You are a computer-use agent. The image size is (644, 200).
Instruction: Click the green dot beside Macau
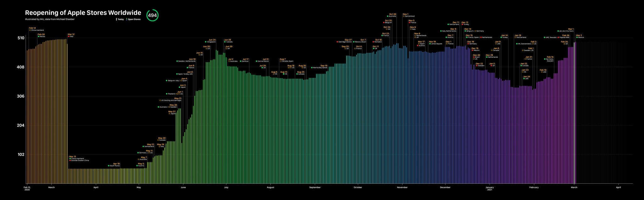click(39, 37)
